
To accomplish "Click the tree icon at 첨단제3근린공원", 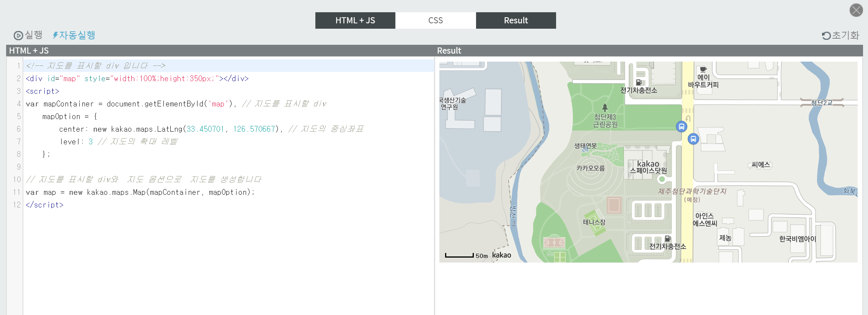I will click(605, 107).
